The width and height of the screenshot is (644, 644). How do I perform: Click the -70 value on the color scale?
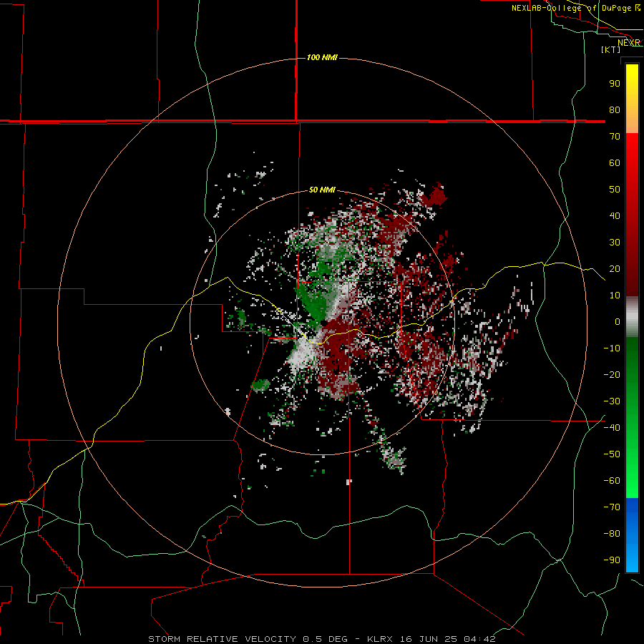(612, 507)
